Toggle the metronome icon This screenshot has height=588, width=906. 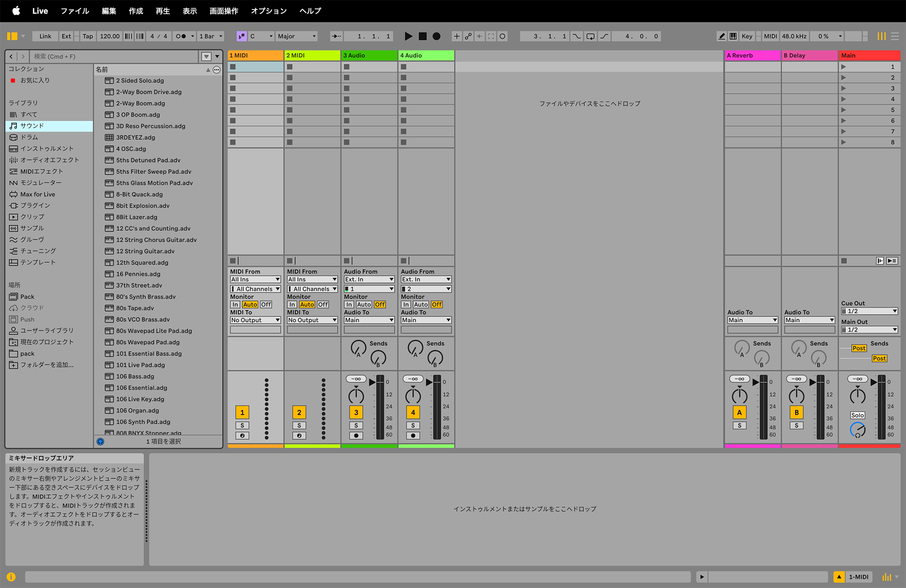pos(181,36)
